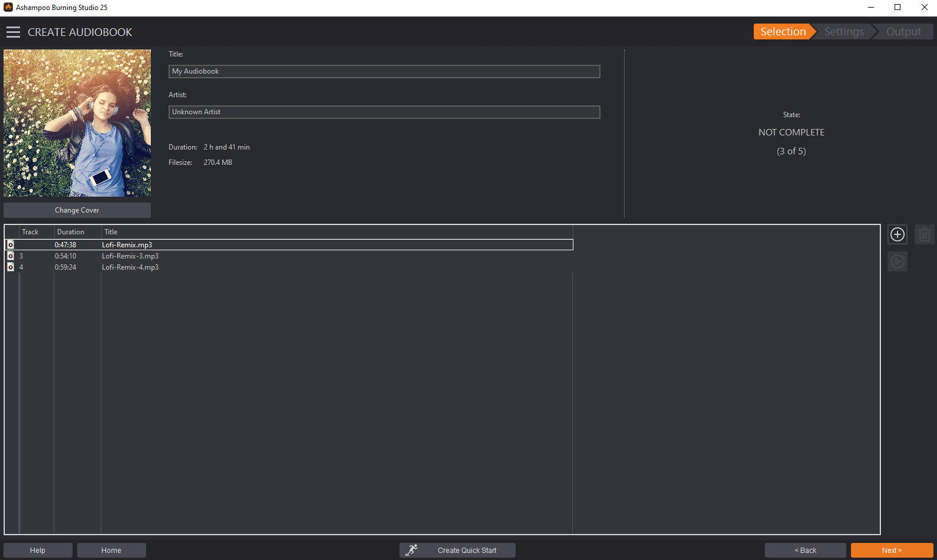The height and width of the screenshot is (560, 937).
Task: Click audio file icon of Lofi-Remix-3.mp3
Action: click(11, 256)
